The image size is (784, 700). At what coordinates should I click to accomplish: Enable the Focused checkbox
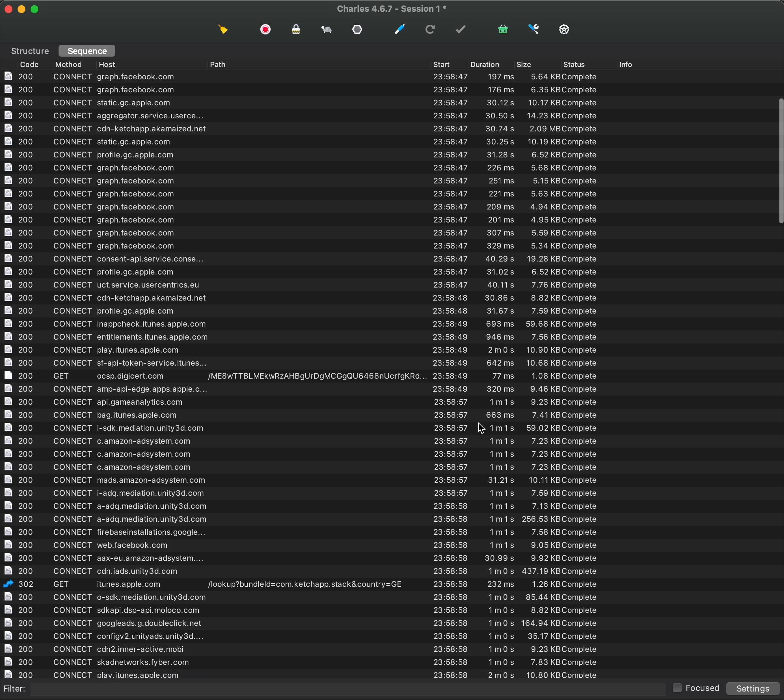[677, 688]
